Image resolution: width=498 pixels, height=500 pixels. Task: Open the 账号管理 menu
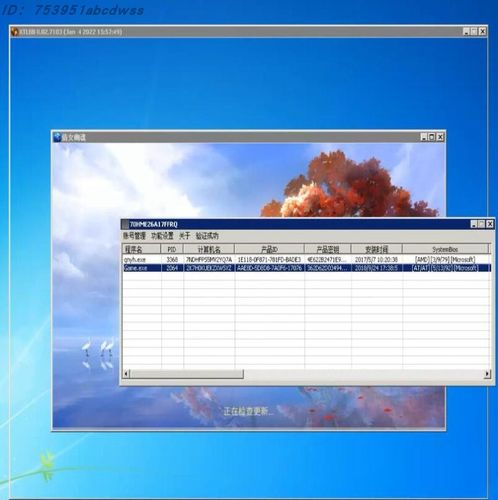(x=134, y=236)
